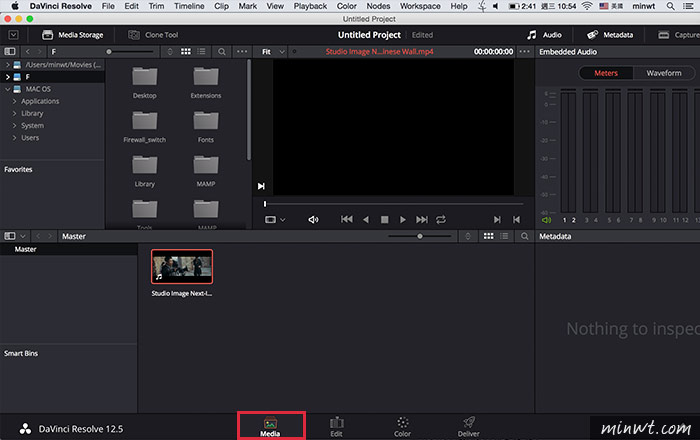Expand the /Users/minwt/Movies volume

click(x=8, y=65)
